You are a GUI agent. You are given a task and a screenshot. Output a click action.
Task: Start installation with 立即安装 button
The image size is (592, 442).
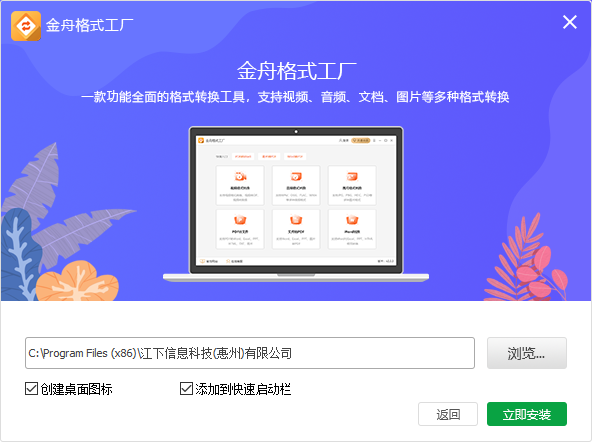pos(527,414)
